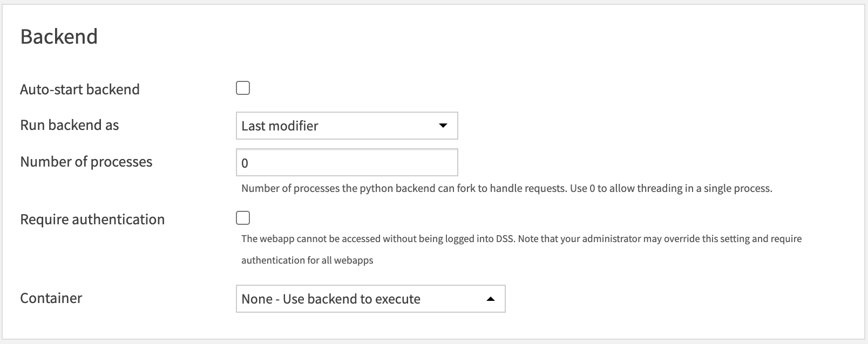Viewport: 868px width, 344px height.
Task: Click the Run backend as label
Action: (x=69, y=125)
